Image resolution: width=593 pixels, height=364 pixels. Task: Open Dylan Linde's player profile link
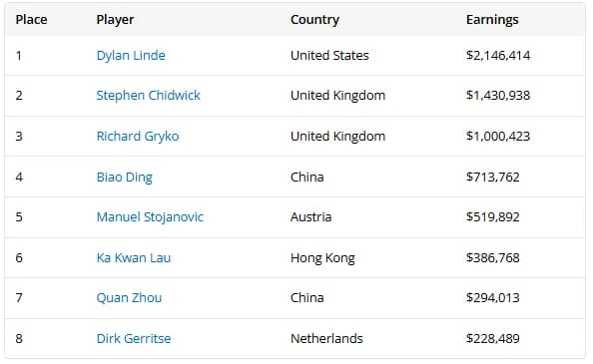coord(131,56)
